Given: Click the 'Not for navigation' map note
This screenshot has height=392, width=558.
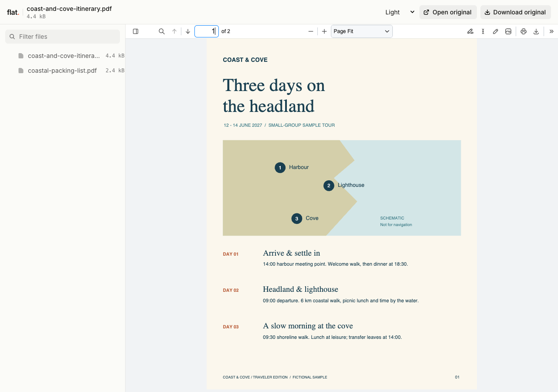Looking at the screenshot, I should click(396, 225).
